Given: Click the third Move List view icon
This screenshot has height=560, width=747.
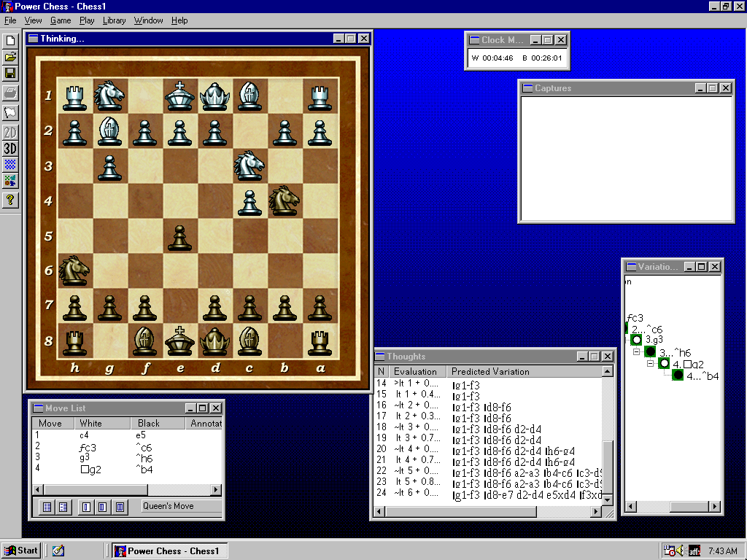Looking at the screenshot, I should click(86, 507).
